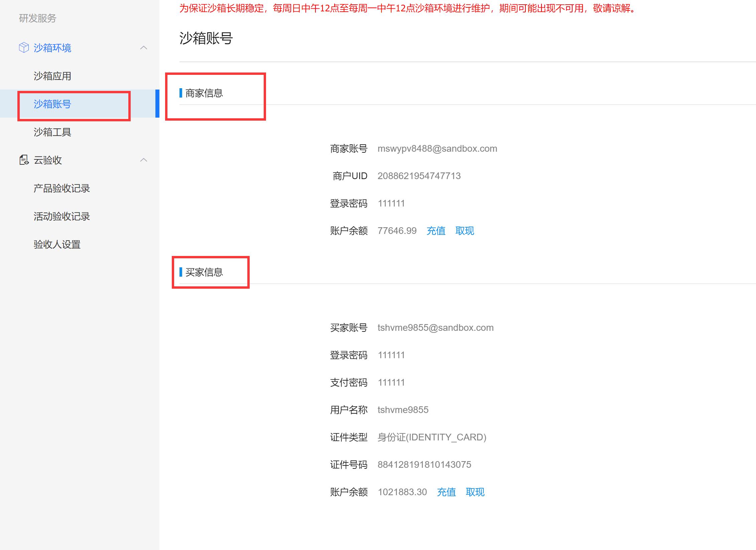The height and width of the screenshot is (550, 756).
Task: Click the 商家信息 section heading
Action: [x=204, y=93]
